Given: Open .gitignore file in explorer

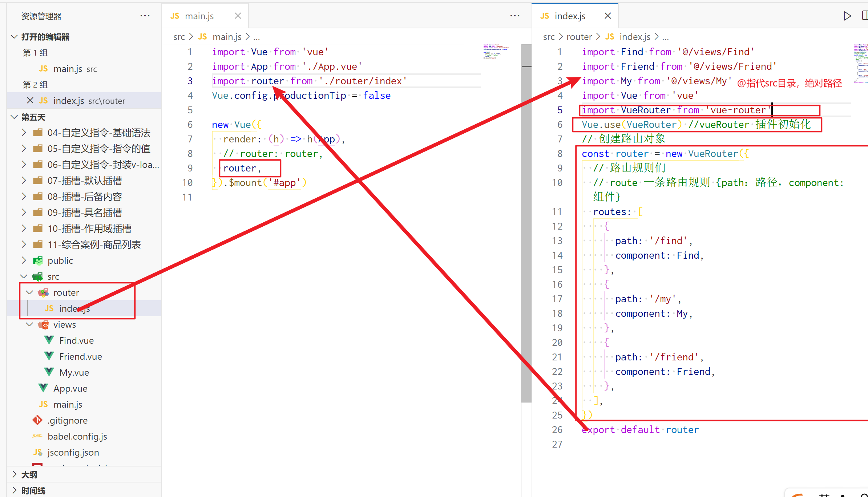Looking at the screenshot, I should (68, 420).
